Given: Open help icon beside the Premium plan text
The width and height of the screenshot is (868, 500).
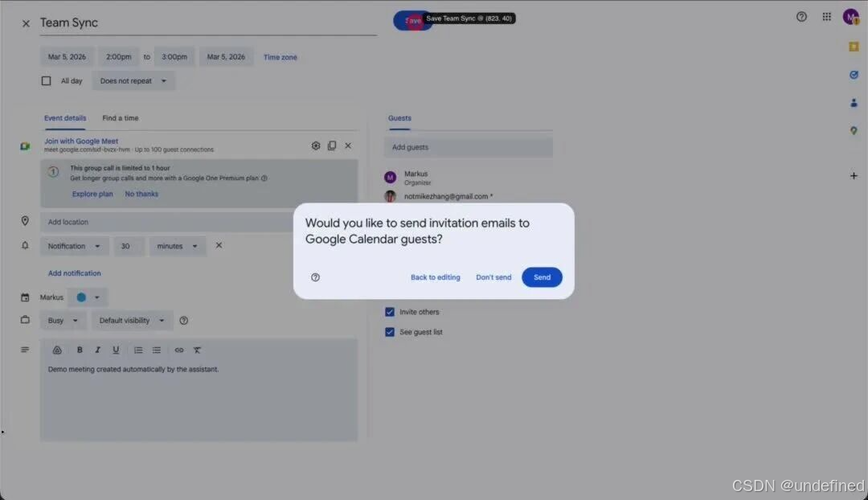Looking at the screenshot, I should [x=264, y=178].
